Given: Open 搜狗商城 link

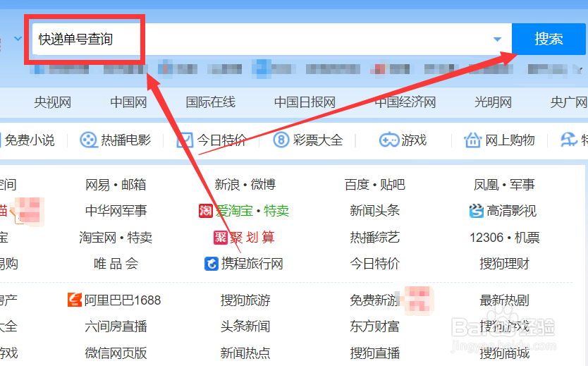Looking at the screenshot, I should click(504, 353).
